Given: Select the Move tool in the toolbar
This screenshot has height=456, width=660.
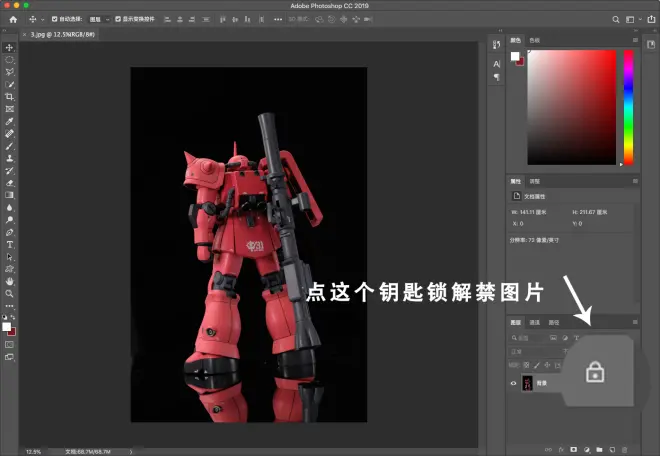Looking at the screenshot, I should 9,48.
